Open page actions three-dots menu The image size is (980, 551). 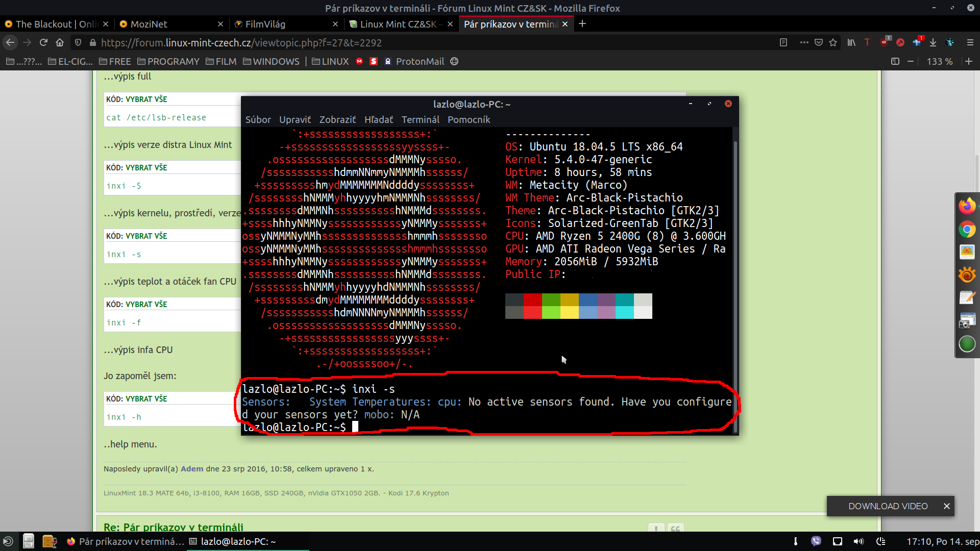[804, 43]
